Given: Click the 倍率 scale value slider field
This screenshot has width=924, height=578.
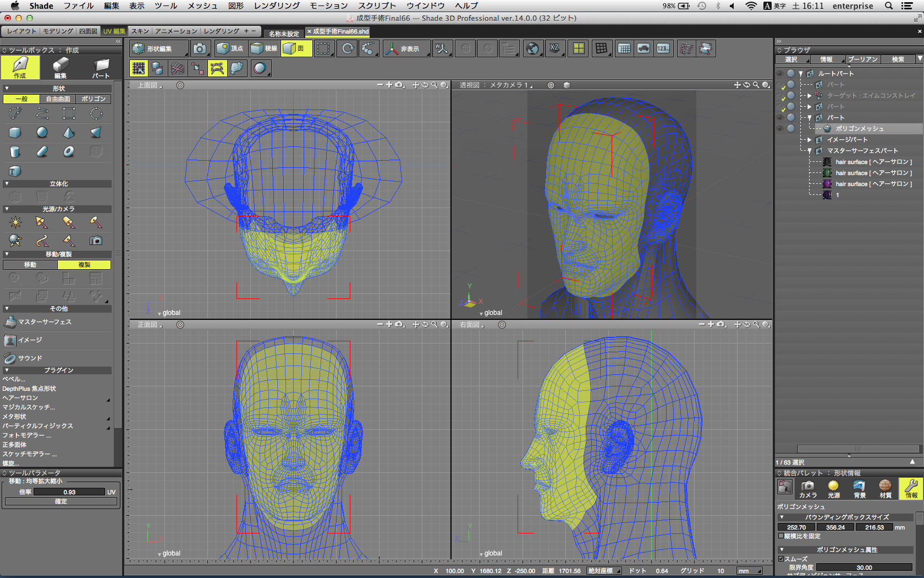Looking at the screenshot, I should point(69,492).
